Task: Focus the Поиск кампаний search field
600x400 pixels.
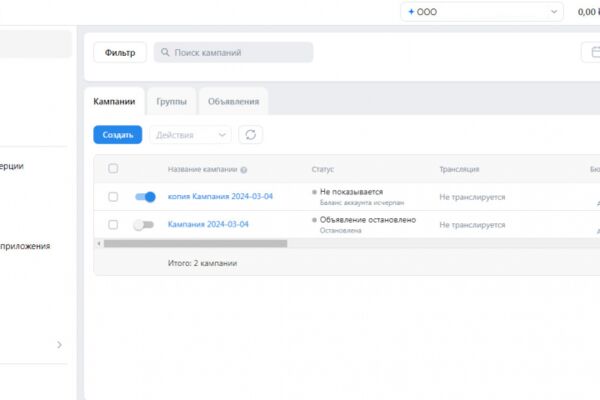Action: 233,52
